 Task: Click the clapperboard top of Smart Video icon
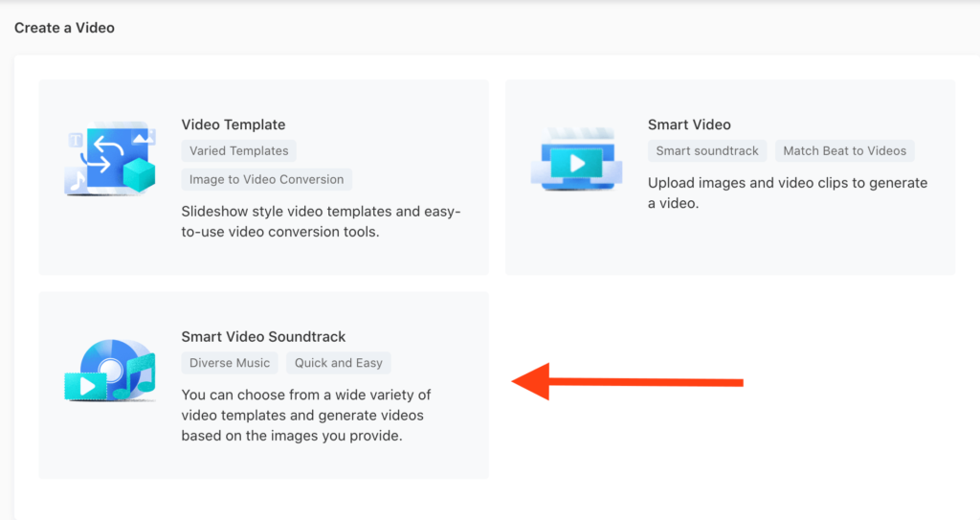[576, 137]
